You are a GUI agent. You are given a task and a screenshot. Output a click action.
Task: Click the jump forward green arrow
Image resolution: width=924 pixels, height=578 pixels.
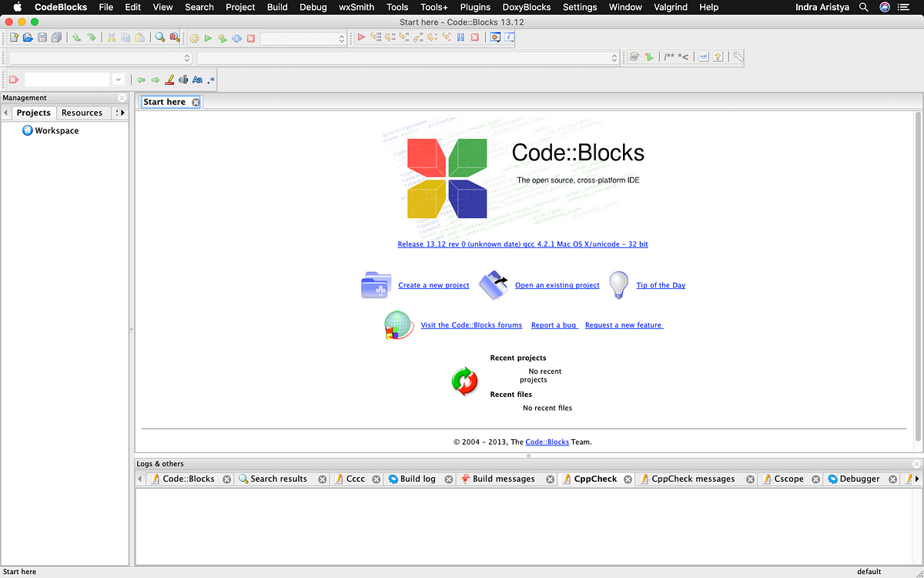(x=155, y=79)
